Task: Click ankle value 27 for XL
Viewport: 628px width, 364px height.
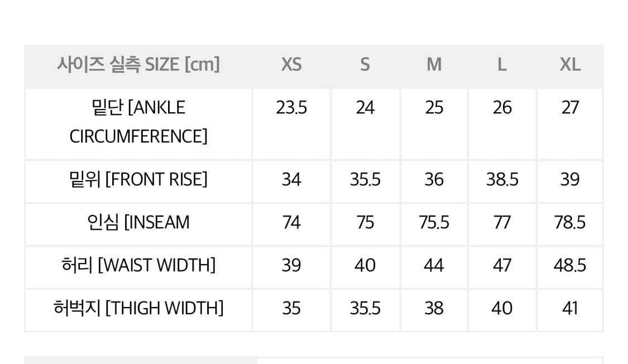Action: (x=570, y=107)
